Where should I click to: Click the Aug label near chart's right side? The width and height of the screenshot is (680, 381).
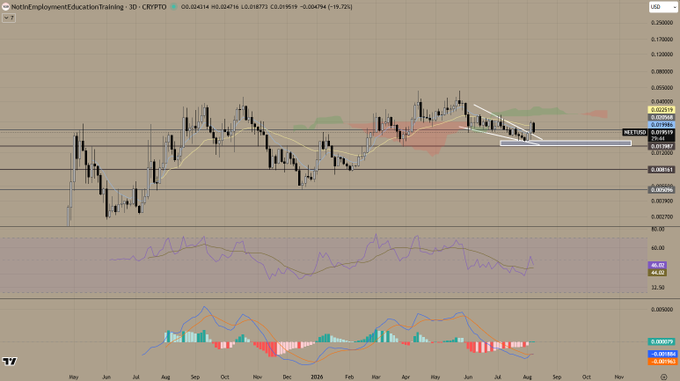527,377
